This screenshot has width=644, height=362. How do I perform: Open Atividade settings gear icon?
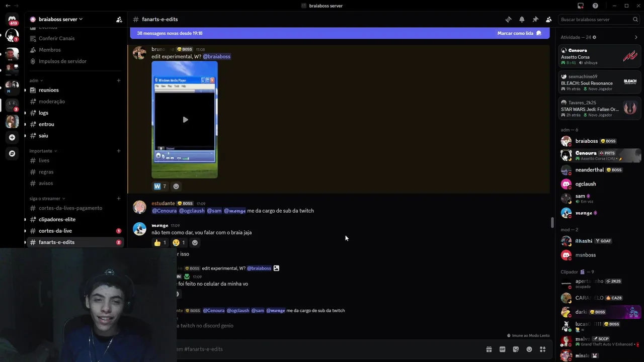[x=594, y=37]
